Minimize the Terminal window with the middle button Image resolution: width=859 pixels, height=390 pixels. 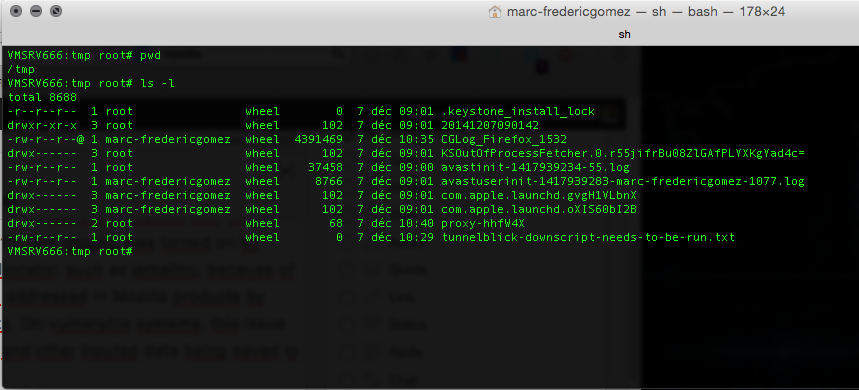click(36, 11)
